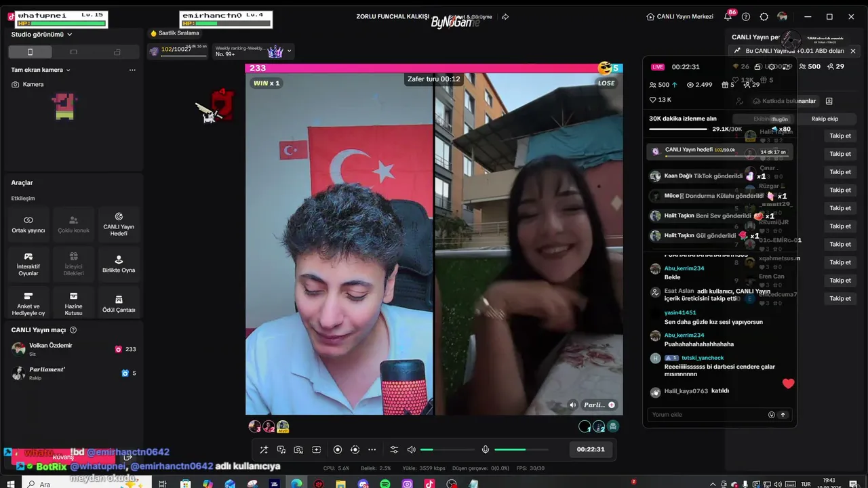Image resolution: width=868 pixels, height=488 pixels.
Task: Open İzleyici Dilekleri tool
Action: tap(73, 264)
